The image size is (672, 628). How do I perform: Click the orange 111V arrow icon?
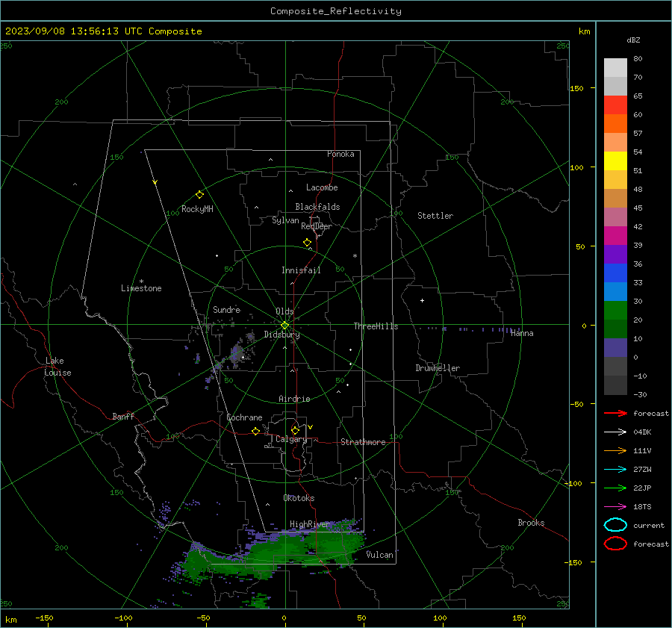(x=615, y=450)
